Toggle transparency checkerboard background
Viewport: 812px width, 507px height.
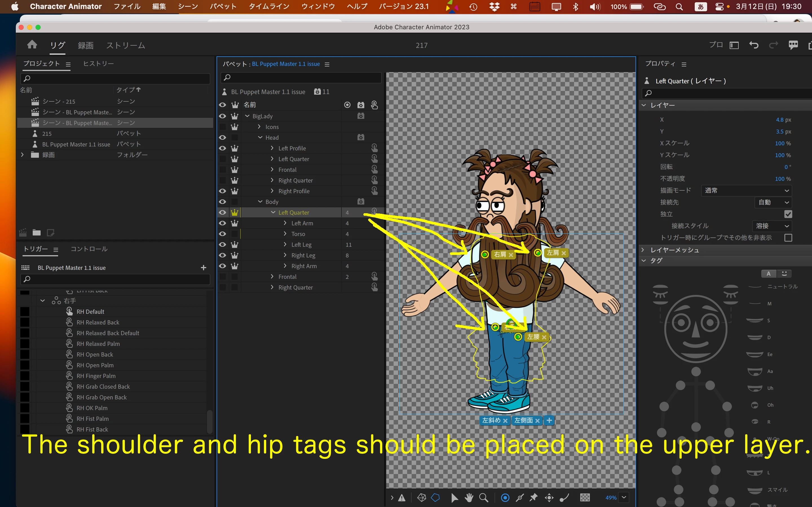click(x=585, y=498)
